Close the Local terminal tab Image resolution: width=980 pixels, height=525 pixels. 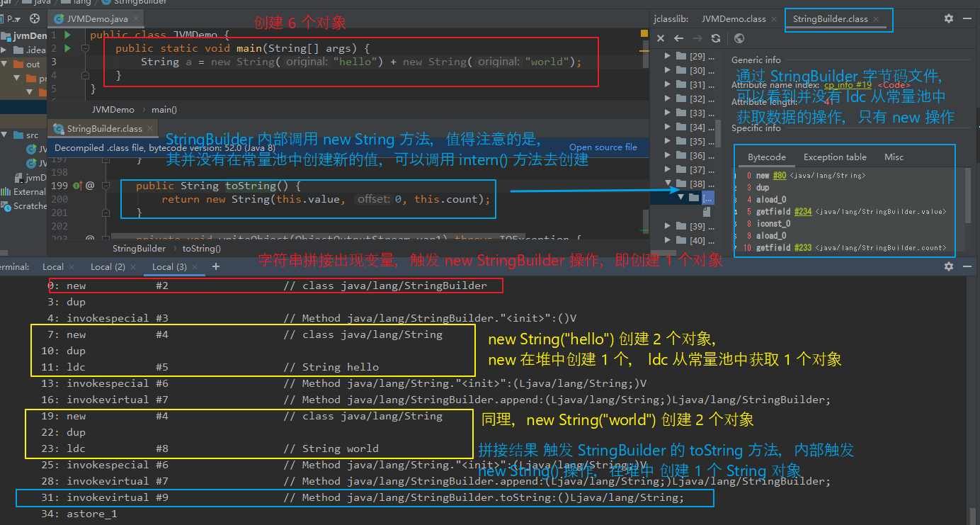click(x=72, y=267)
